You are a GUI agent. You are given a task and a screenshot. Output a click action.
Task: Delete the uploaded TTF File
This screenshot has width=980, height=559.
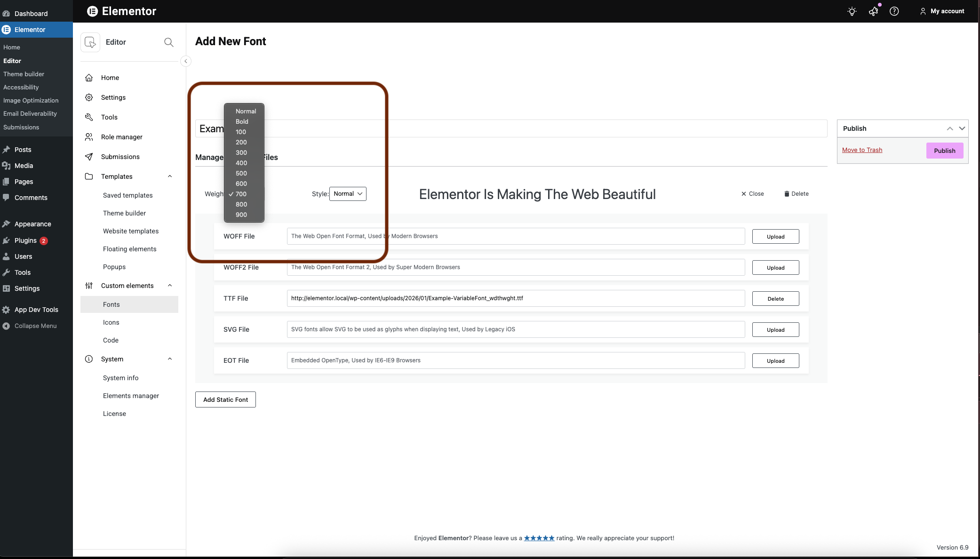point(775,299)
